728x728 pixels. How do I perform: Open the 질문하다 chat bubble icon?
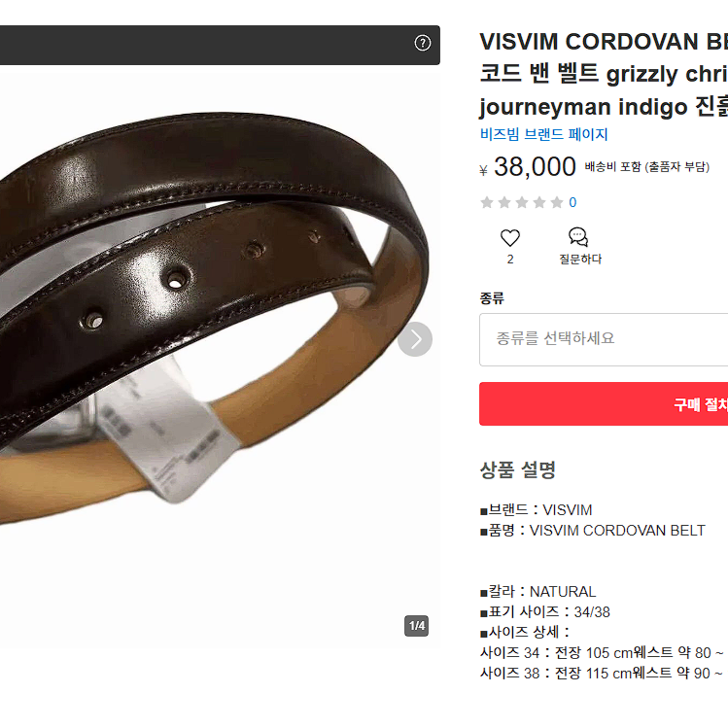[578, 237]
